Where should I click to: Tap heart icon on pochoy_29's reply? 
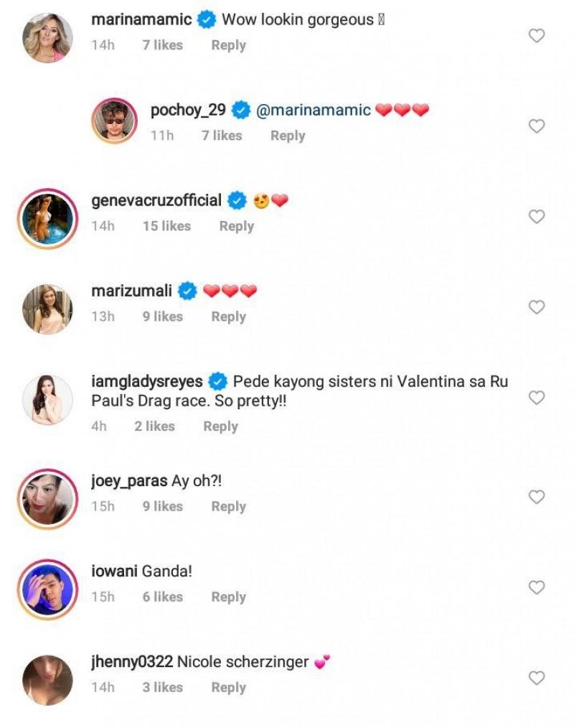537,126
